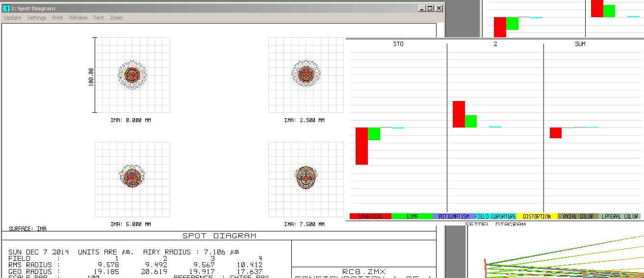Open the Text menu
The height and width of the screenshot is (278, 644).
point(99,18)
